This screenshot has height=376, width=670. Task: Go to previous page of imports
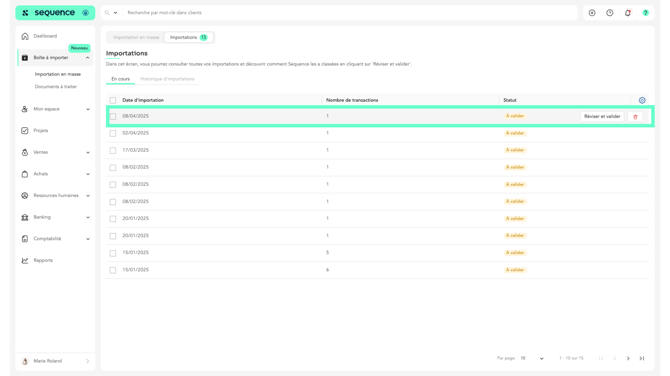614,358
